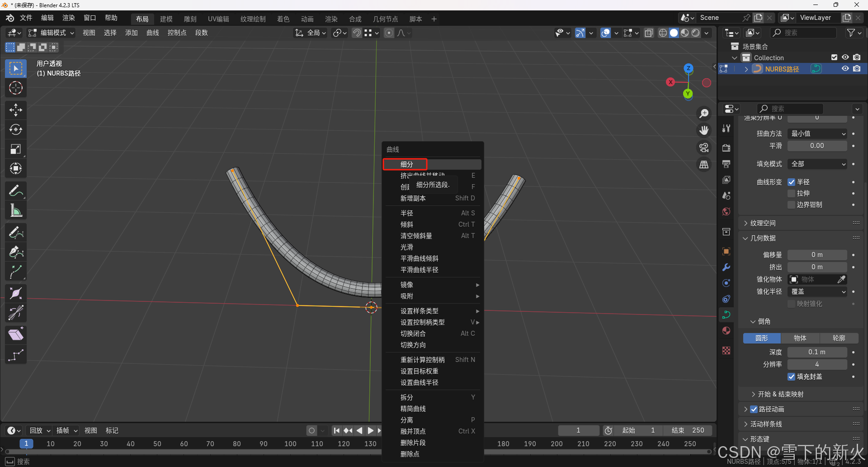This screenshot has width=868, height=467.
Task: Open the 编辑模式 mode dropdown
Action: tap(51, 33)
